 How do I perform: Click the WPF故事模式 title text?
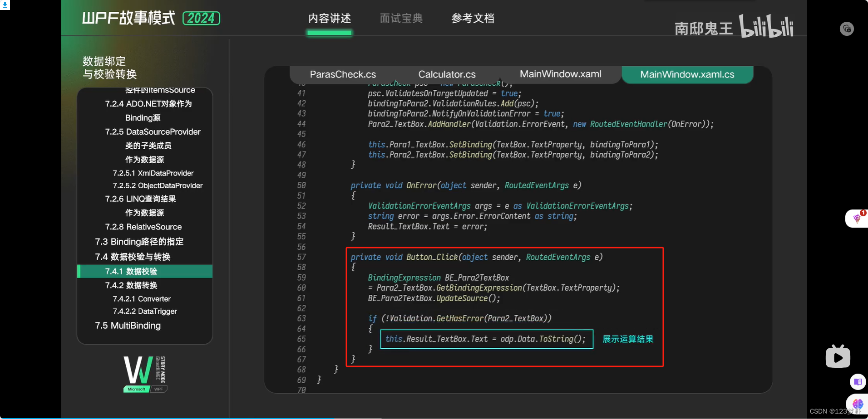[128, 18]
